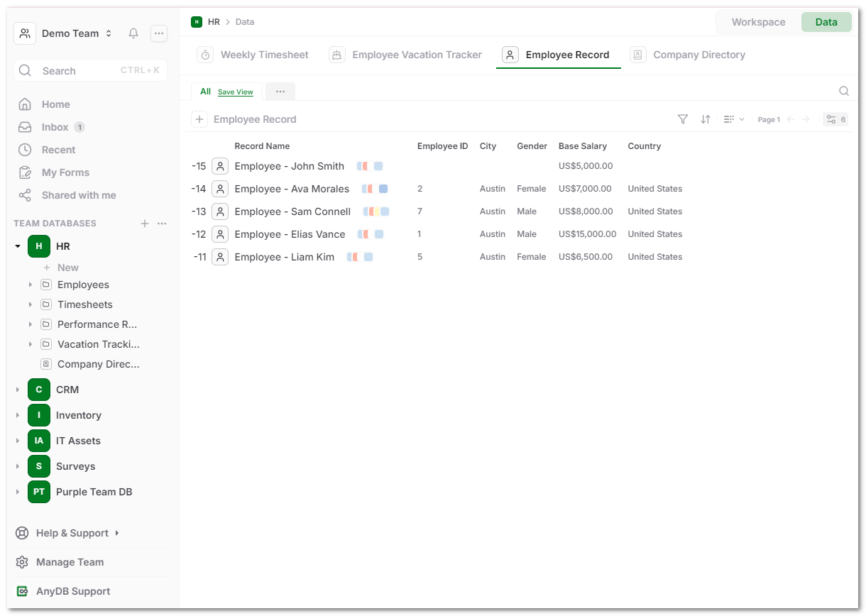Select the Ava Morales person icon
866x616 pixels.
point(219,188)
